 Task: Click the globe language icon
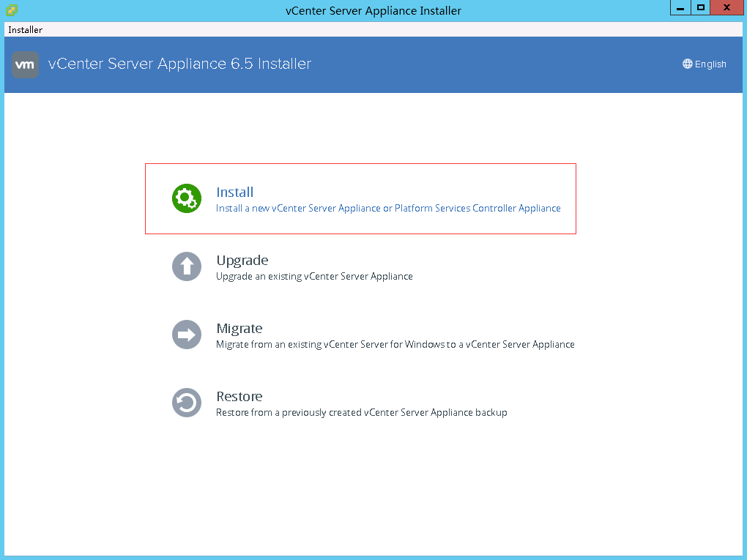tap(687, 64)
